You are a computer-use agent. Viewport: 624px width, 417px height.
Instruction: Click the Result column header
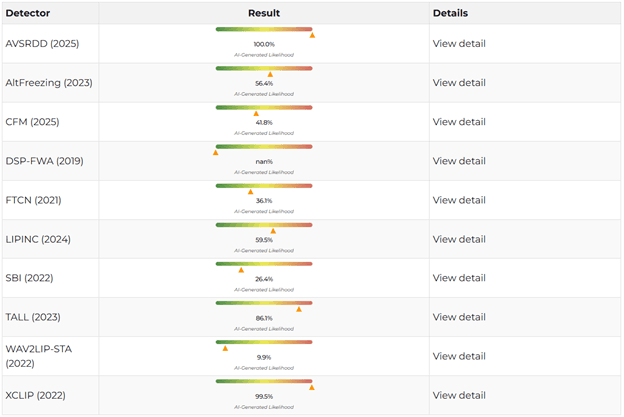coord(264,13)
